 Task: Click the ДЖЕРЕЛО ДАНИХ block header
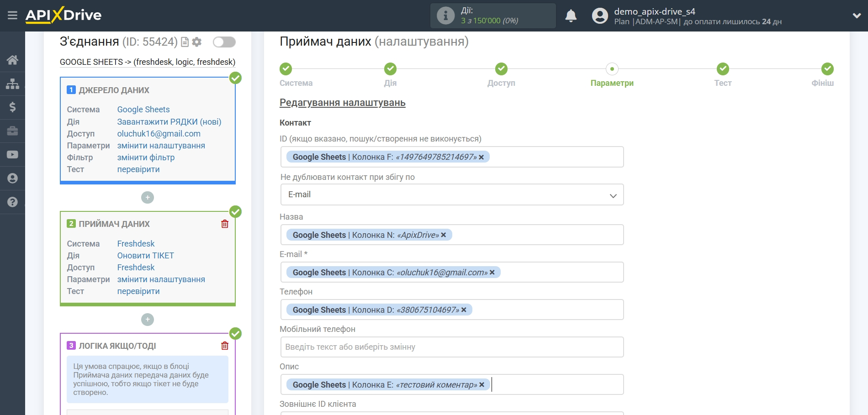[114, 90]
